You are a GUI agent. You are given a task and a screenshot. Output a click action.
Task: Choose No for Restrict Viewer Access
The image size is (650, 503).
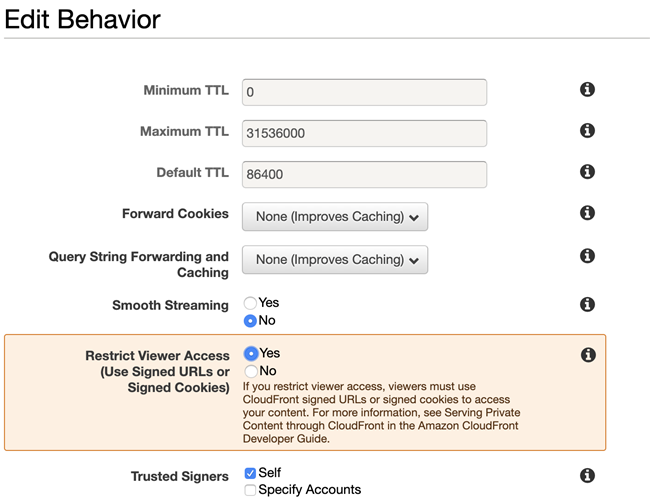pyautogui.click(x=250, y=371)
